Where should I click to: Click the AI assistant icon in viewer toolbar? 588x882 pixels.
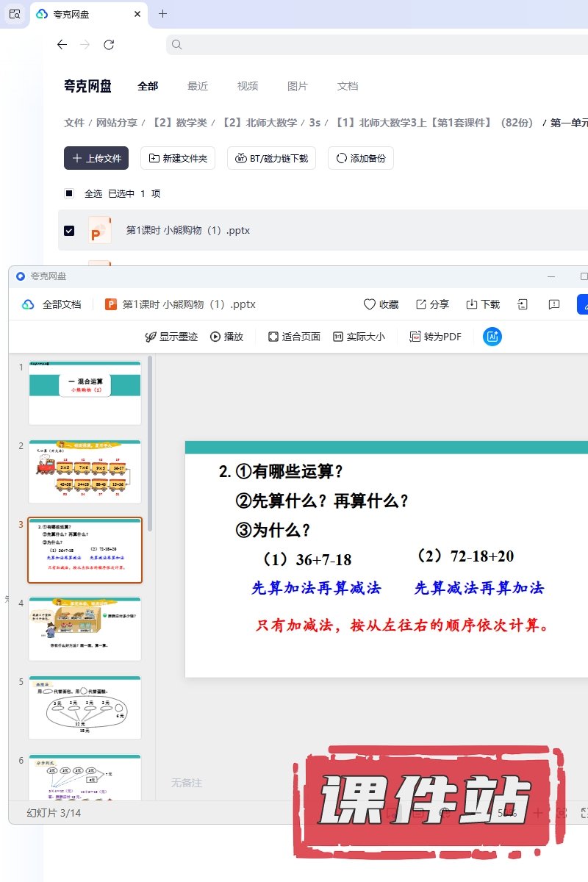(x=492, y=337)
